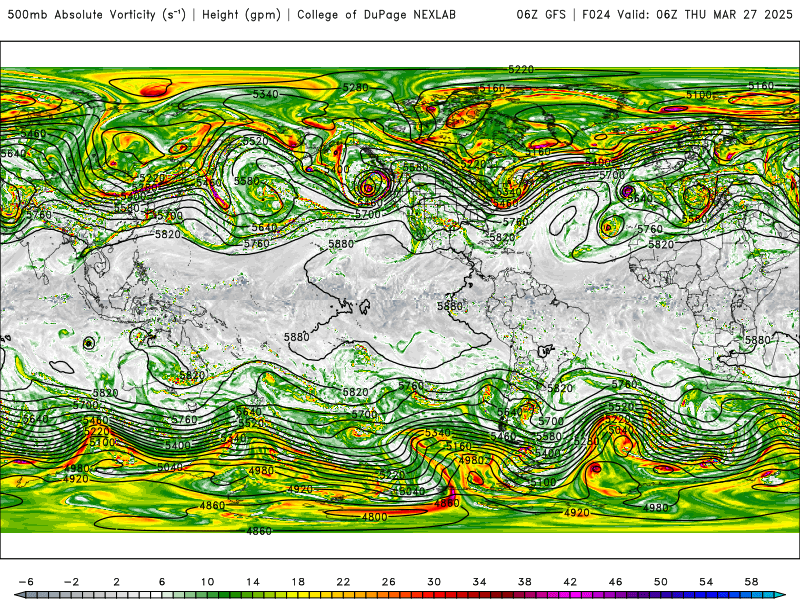
Task: Select the 38 label on the color scale
Action: [524, 582]
